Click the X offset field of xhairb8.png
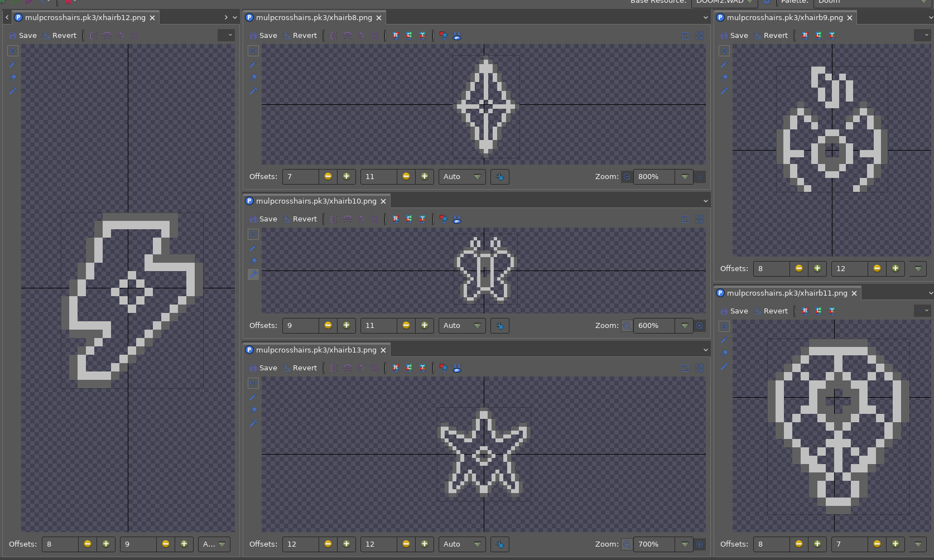Viewport: 934px width, 560px height. click(301, 177)
